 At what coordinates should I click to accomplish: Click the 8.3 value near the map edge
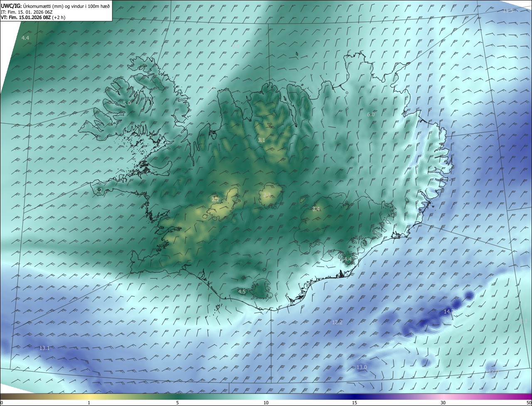tap(524, 321)
